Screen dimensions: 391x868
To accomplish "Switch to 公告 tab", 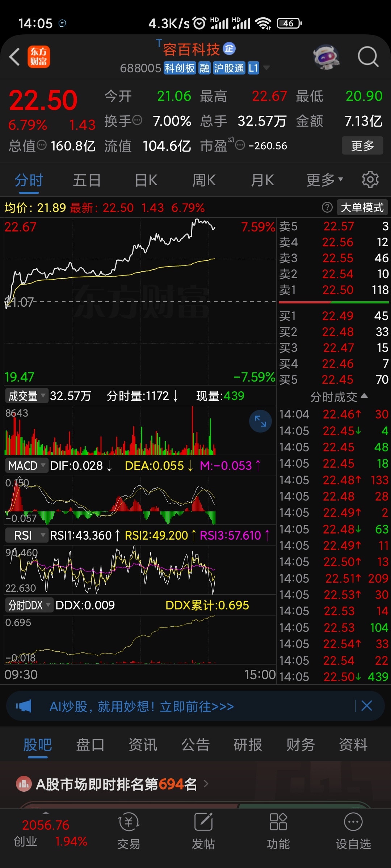I will coord(195,745).
